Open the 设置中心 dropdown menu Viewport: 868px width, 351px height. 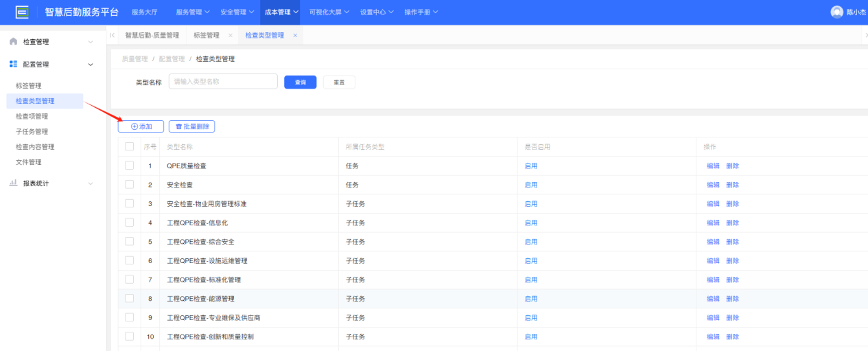coord(377,12)
